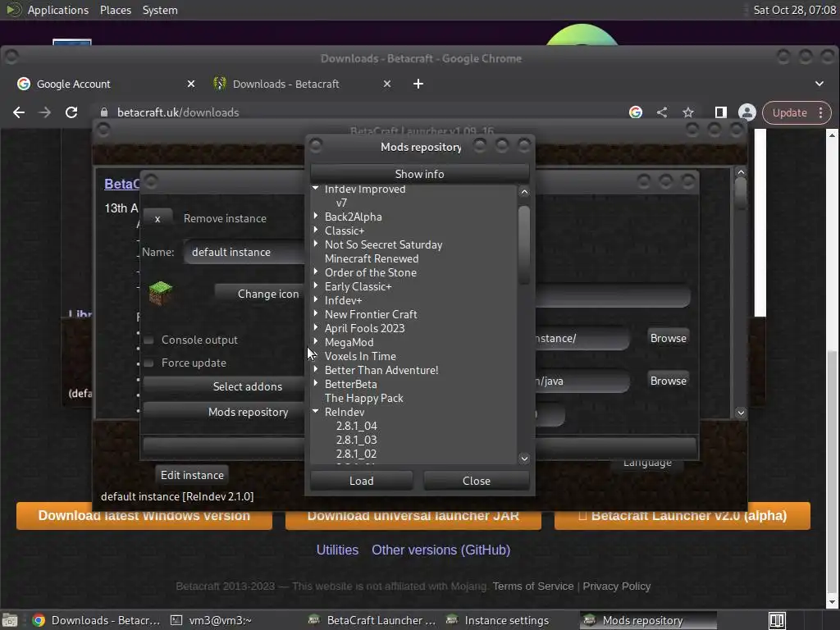Viewport: 840px width, 630px height.
Task: Select Infdev Improved version v7
Action: click(x=341, y=203)
